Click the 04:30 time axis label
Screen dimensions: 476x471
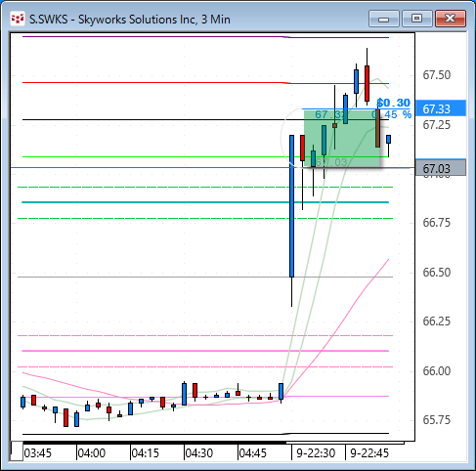tap(199, 453)
